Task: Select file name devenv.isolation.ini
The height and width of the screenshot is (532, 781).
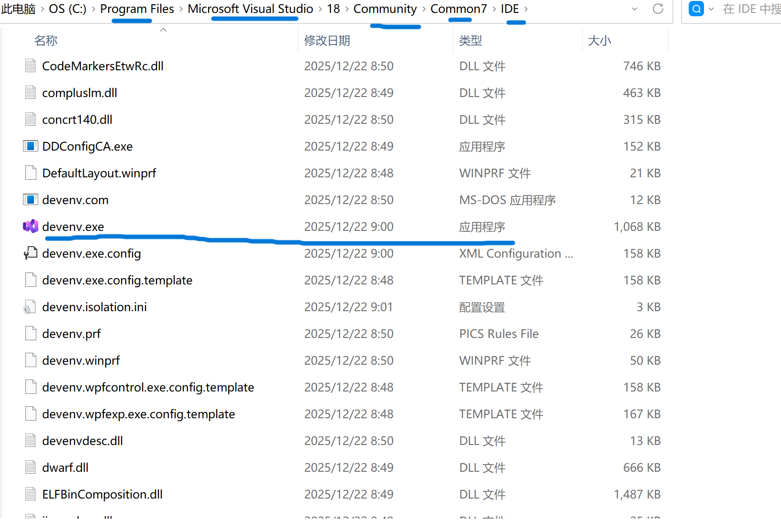Action: coord(94,307)
